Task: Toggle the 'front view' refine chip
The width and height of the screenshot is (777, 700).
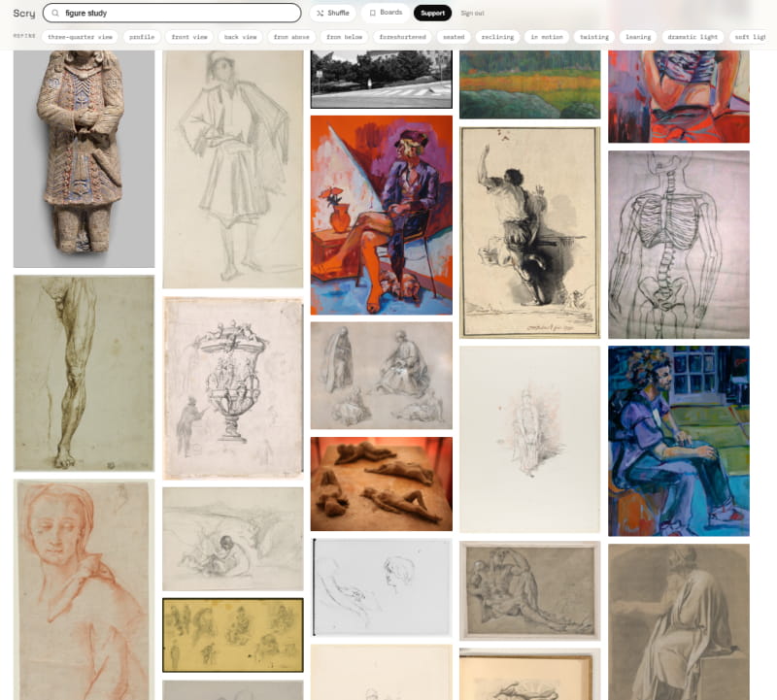Action: coord(189,37)
